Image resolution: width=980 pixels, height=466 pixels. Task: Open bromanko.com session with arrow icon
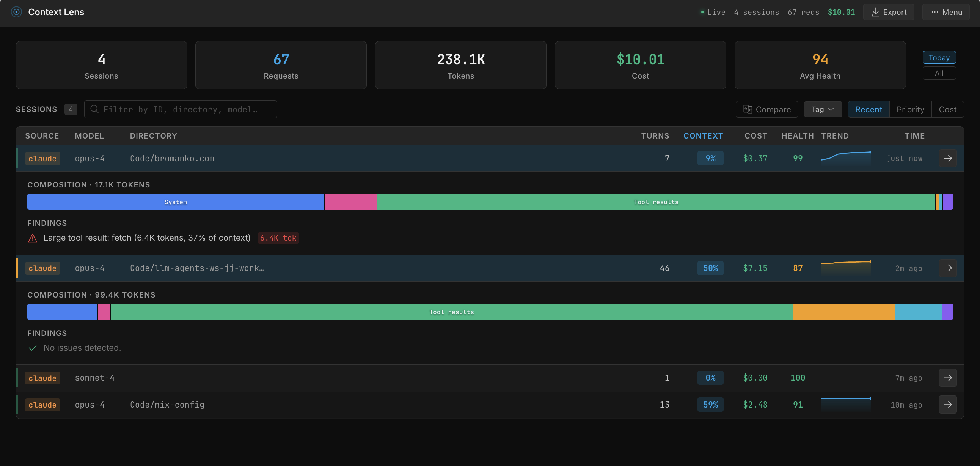(947, 158)
